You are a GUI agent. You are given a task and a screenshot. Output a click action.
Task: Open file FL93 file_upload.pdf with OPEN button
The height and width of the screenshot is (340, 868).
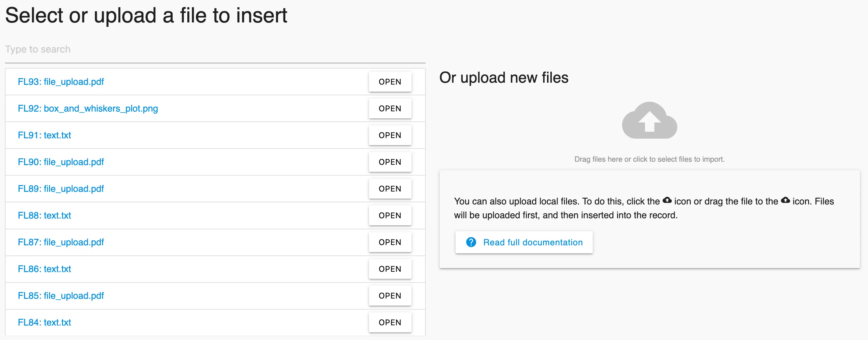pyautogui.click(x=390, y=82)
